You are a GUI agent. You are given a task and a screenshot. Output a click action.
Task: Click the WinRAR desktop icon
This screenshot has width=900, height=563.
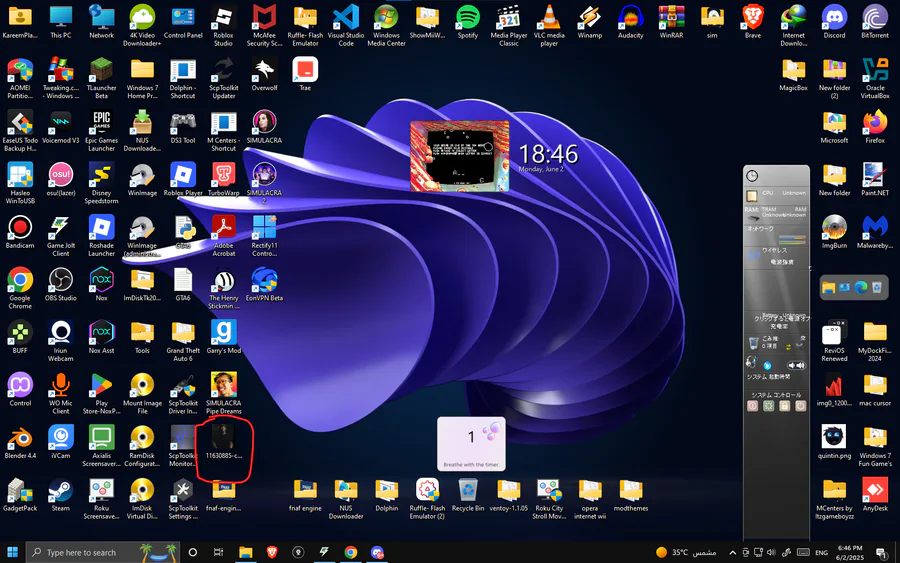671,22
